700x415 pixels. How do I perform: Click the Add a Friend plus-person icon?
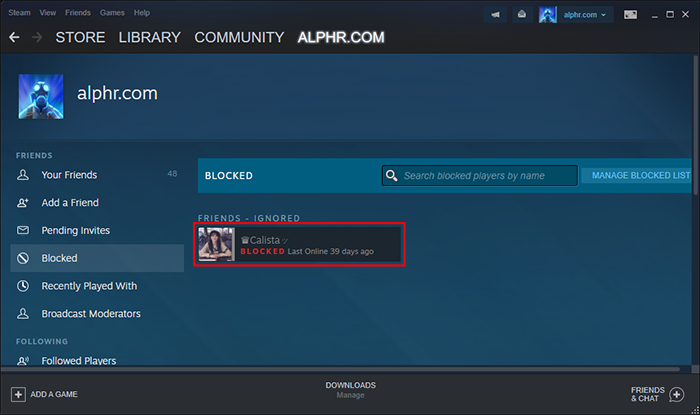pos(23,203)
